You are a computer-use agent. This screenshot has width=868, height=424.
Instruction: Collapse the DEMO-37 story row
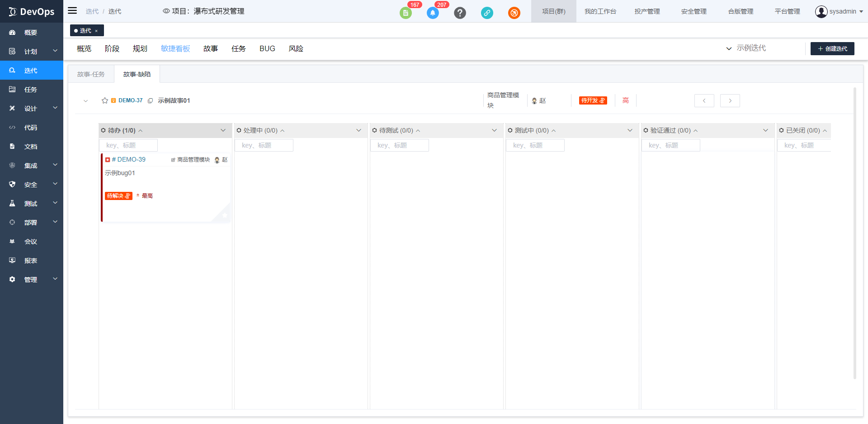85,101
